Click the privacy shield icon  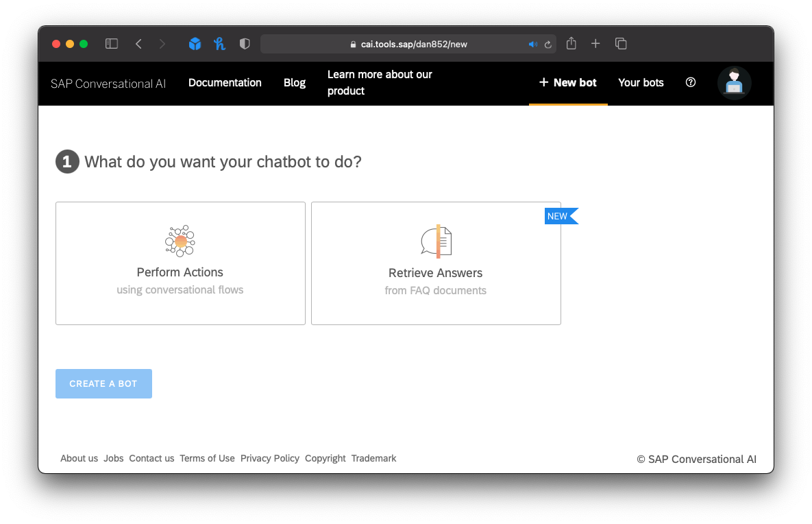[x=245, y=44]
